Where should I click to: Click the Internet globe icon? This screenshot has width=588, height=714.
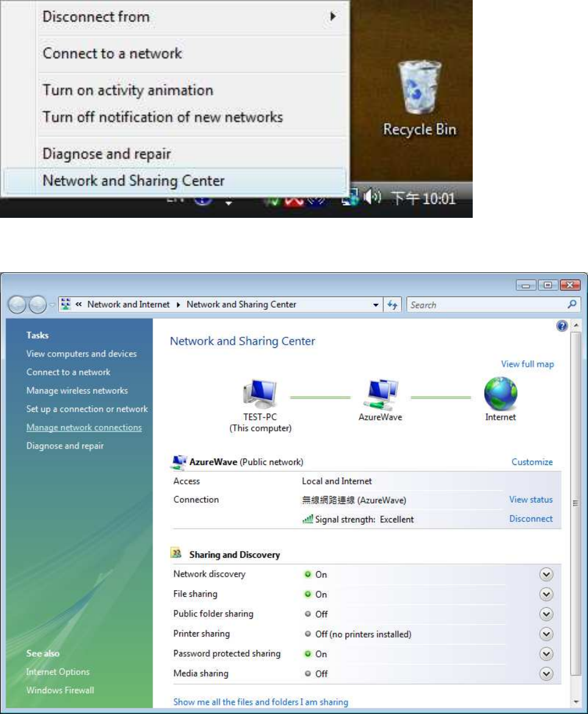(x=500, y=394)
